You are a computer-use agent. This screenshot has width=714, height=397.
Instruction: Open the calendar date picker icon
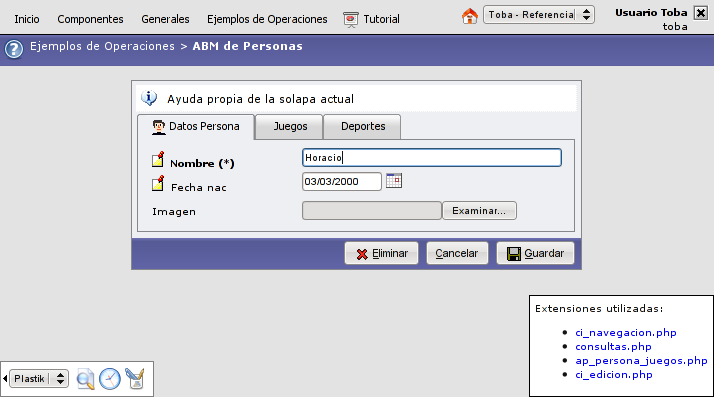394,180
